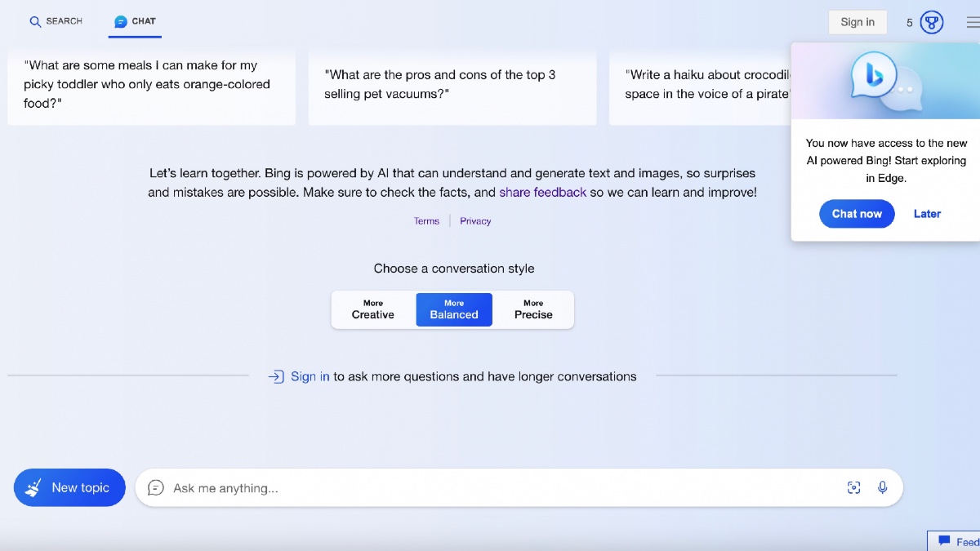Click the sign-in arrow icon above the chat bar
The height and width of the screenshot is (551, 980).
tap(277, 376)
